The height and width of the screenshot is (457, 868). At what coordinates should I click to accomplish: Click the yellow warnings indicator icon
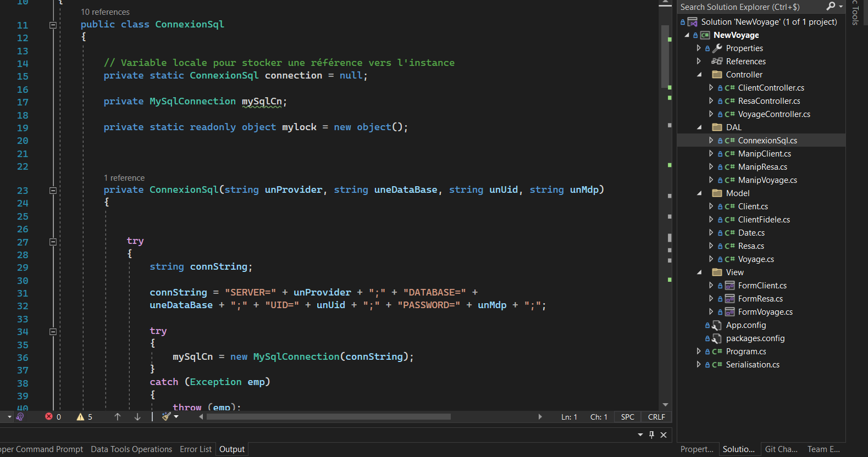[80, 417]
